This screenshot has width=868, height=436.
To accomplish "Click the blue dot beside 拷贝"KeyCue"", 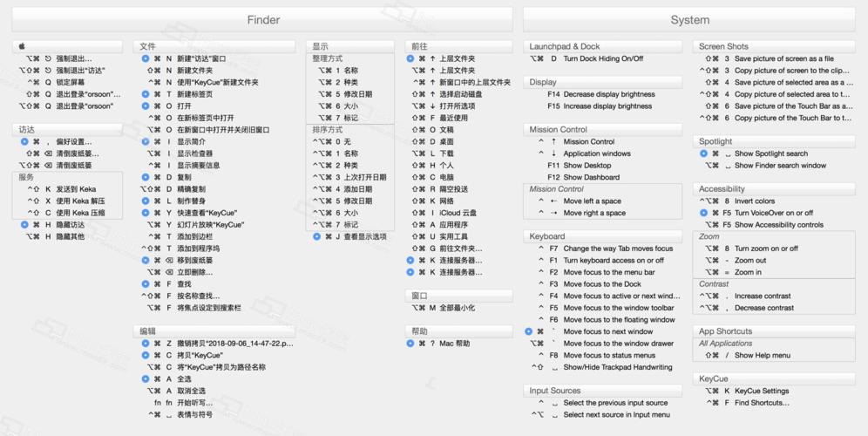I will point(145,355).
